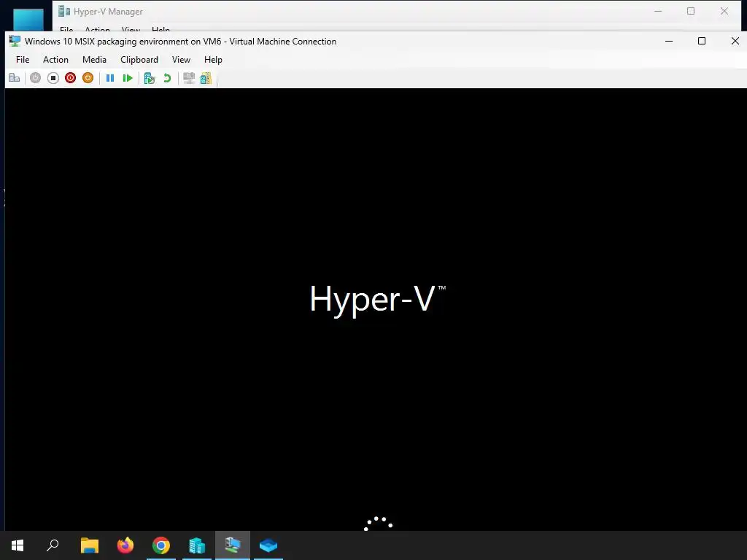This screenshot has height=560, width=747.
Task: Open File Explorer from the taskbar
Action: [x=89, y=545]
